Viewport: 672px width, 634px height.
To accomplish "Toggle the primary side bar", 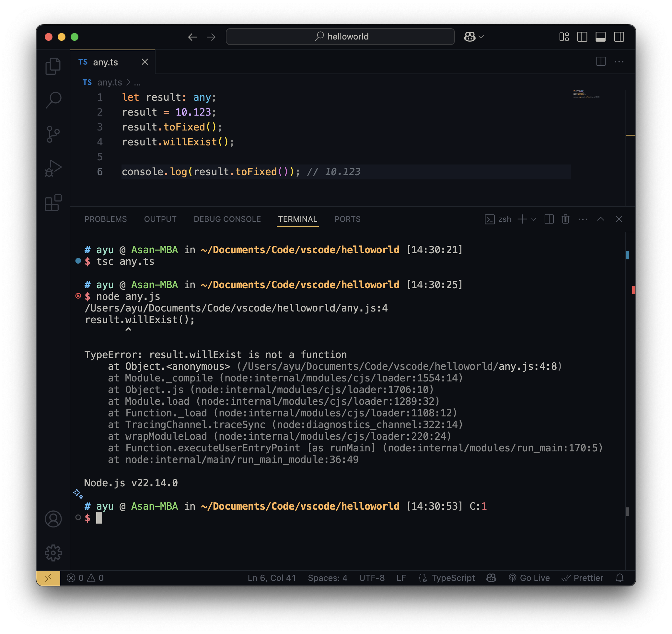I will 582,37.
